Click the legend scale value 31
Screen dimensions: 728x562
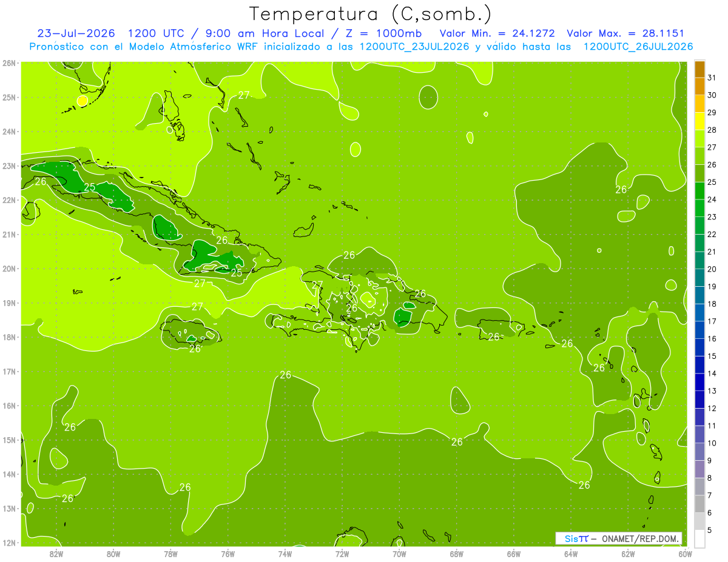coord(712,78)
